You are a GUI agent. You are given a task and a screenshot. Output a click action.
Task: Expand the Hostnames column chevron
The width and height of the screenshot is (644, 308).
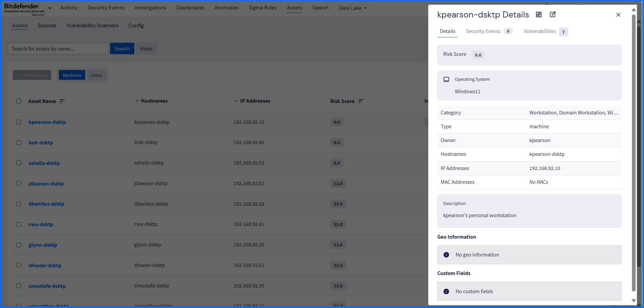click(137, 101)
